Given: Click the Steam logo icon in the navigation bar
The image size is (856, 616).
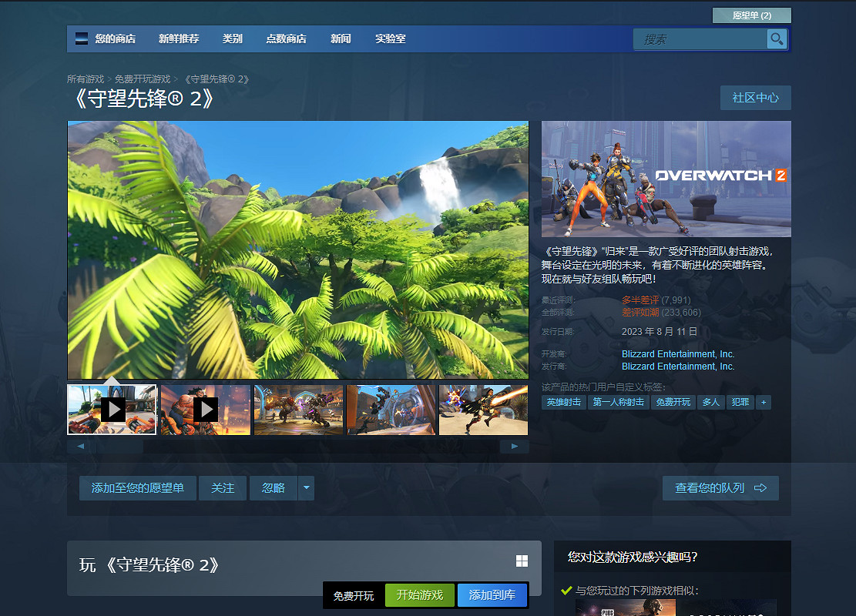Looking at the screenshot, I should click(81, 38).
